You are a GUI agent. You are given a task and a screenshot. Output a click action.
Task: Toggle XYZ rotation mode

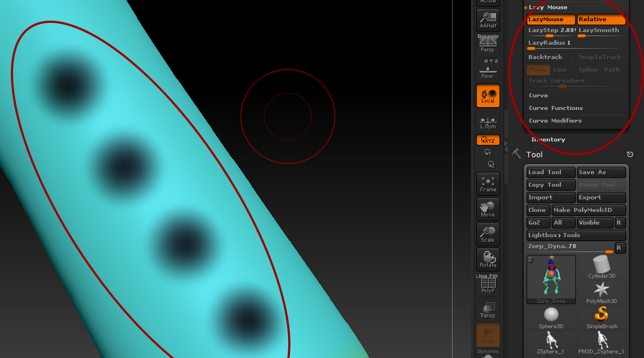488,140
